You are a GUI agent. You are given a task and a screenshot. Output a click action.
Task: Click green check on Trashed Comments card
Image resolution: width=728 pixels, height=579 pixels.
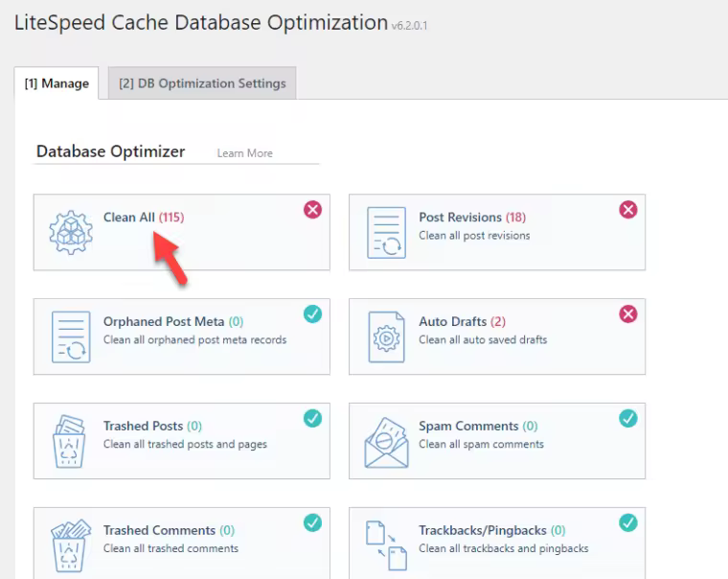click(312, 522)
